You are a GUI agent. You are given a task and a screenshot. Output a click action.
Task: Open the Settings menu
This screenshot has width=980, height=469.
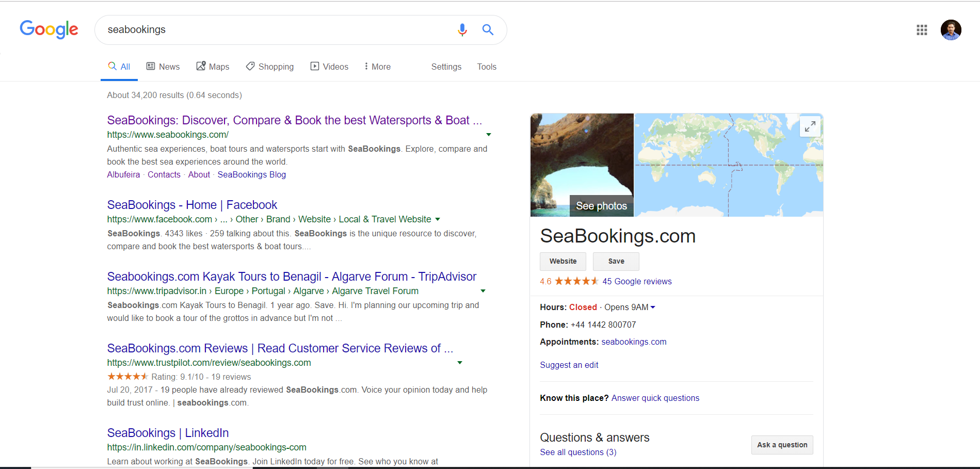point(446,67)
